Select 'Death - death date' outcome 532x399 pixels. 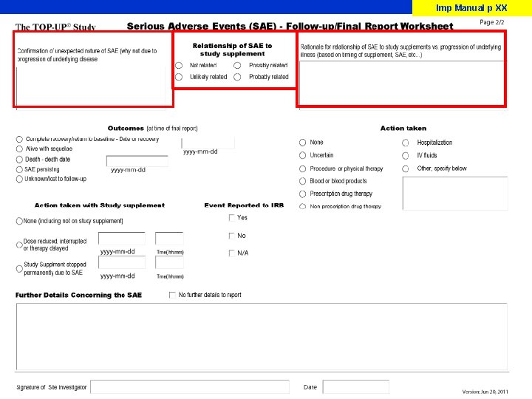[x=19, y=160]
